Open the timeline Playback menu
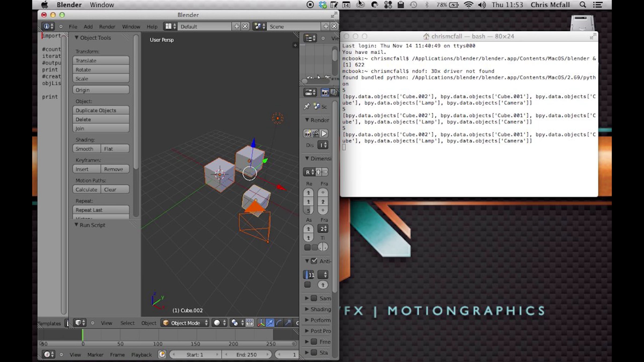Image resolution: width=644 pixels, height=362 pixels. pyautogui.click(x=141, y=354)
